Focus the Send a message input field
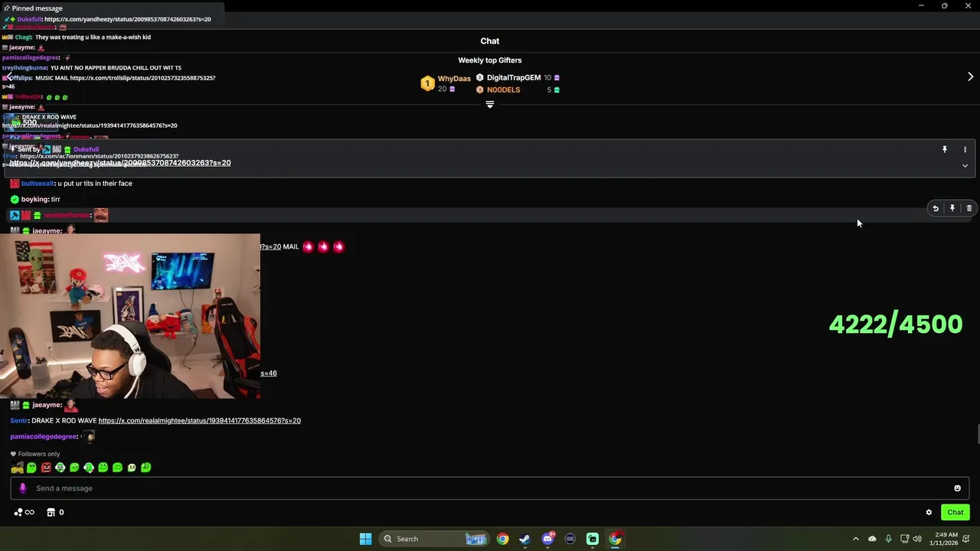 tap(490, 488)
